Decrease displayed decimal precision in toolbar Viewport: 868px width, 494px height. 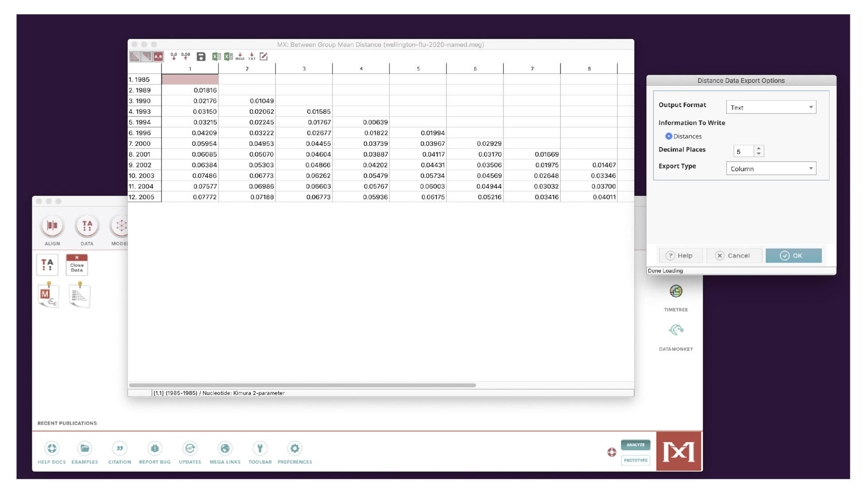pos(174,56)
